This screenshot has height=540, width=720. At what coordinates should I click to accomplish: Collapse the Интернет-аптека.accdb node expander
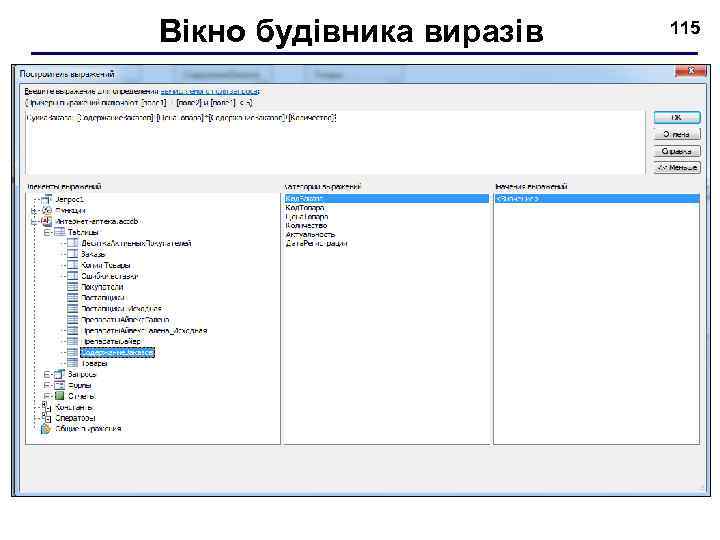click(34, 222)
